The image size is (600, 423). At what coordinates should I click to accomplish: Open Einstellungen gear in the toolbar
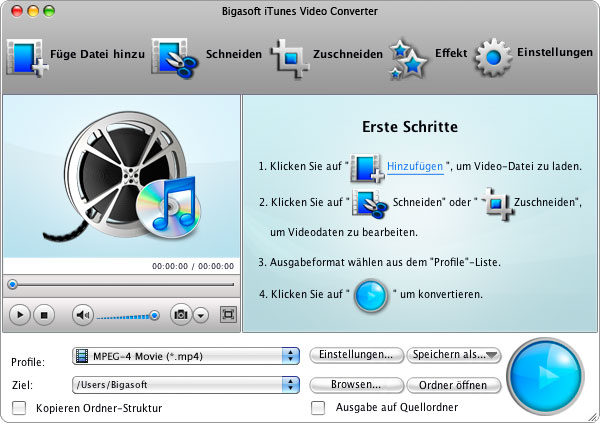click(493, 57)
